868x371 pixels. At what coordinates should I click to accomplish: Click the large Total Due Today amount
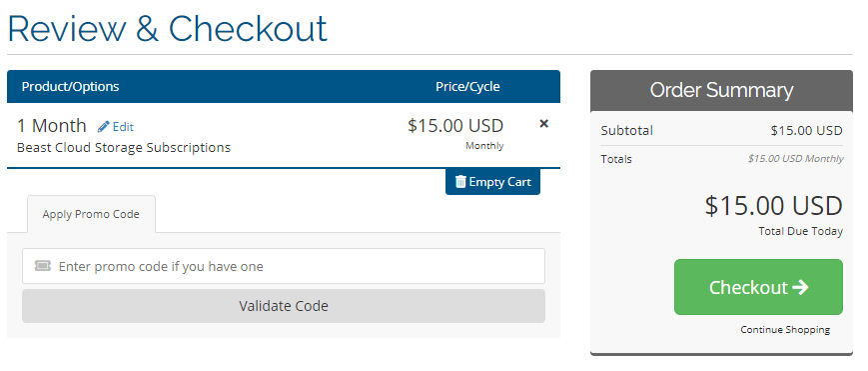tap(773, 206)
